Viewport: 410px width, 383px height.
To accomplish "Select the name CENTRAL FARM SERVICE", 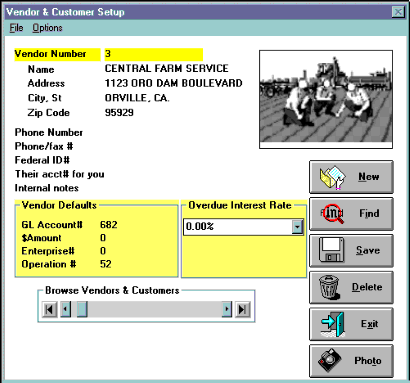I will pos(166,68).
